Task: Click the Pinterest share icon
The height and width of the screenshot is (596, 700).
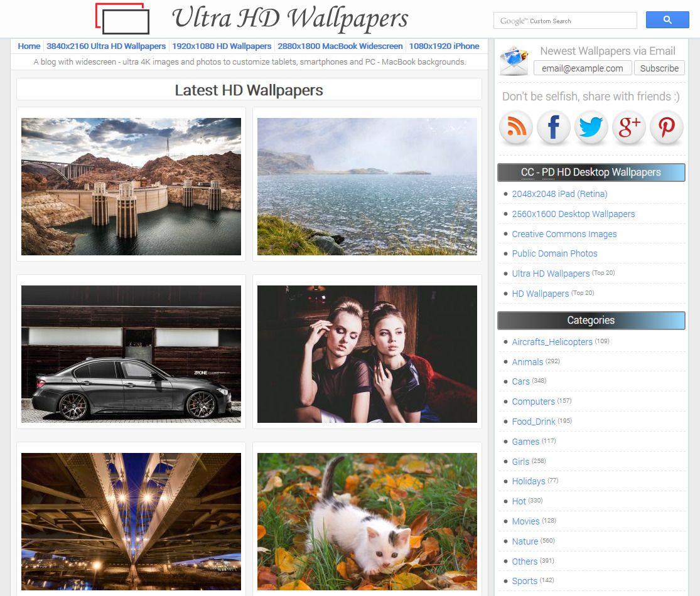Action: pyautogui.click(x=666, y=128)
